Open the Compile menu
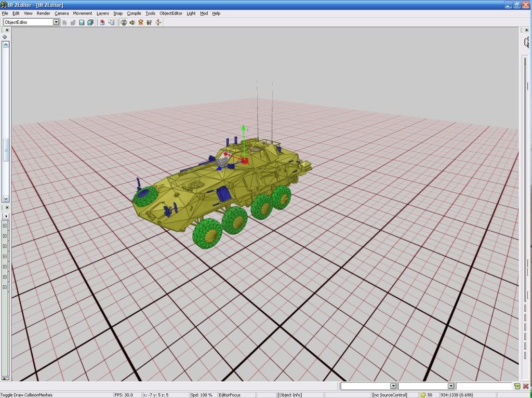532x398 pixels. click(x=134, y=13)
